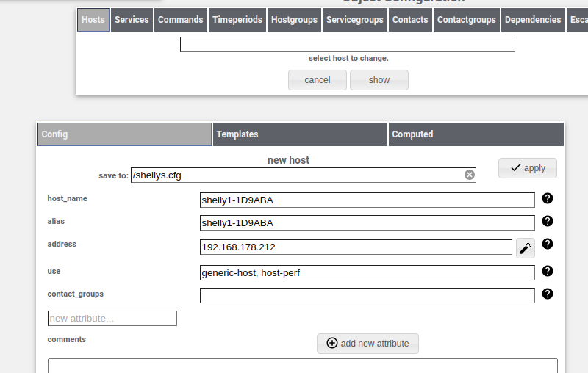
Task: Switch to the Contacts tab
Action: click(410, 20)
